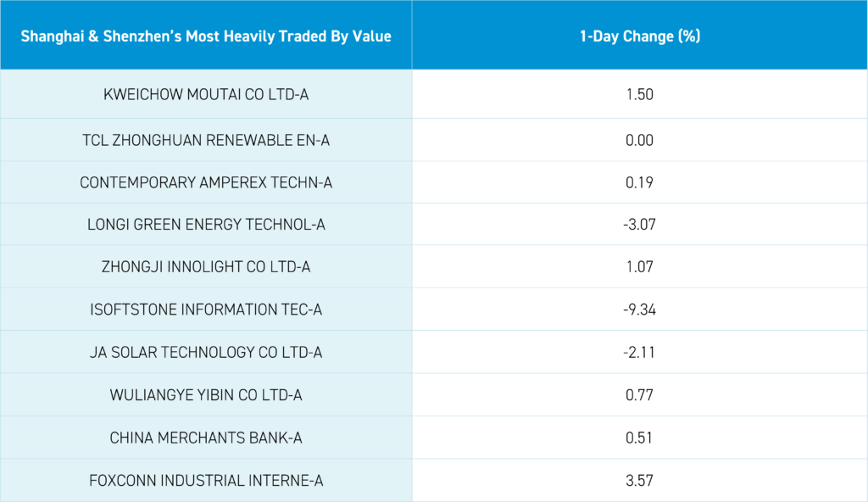Screen dimensions: 868x502
Task: Click the WULIANGYE YIBIN CO LTD-A name
Action: (206, 395)
